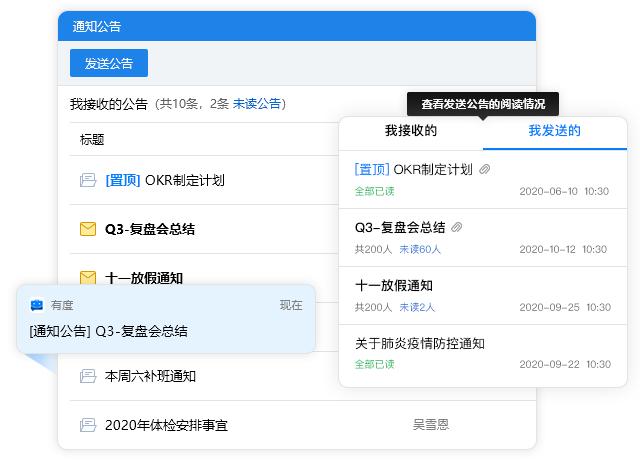Click the paperclip attachment icon on sent OKR制定计划
Screen dimensions: 640x460
click(x=485, y=170)
